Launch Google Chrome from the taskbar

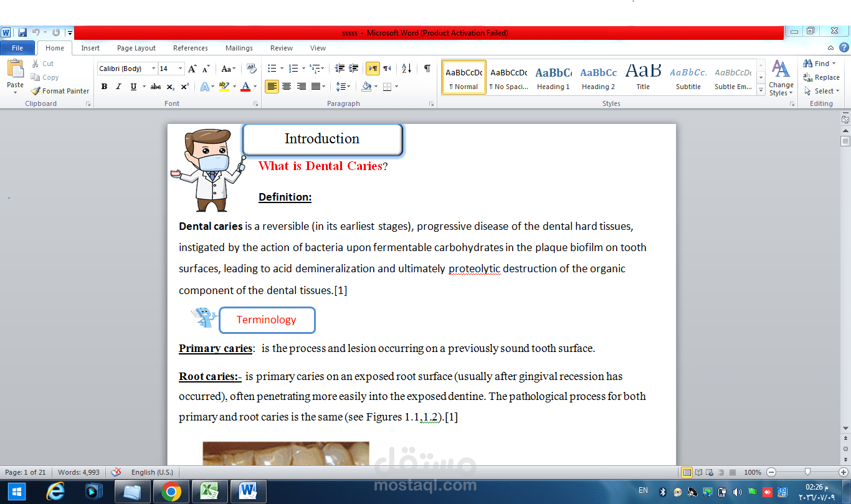tap(171, 492)
